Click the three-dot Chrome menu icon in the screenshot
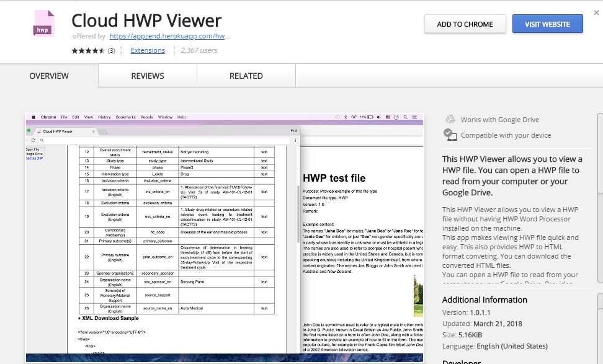 pos(295,140)
